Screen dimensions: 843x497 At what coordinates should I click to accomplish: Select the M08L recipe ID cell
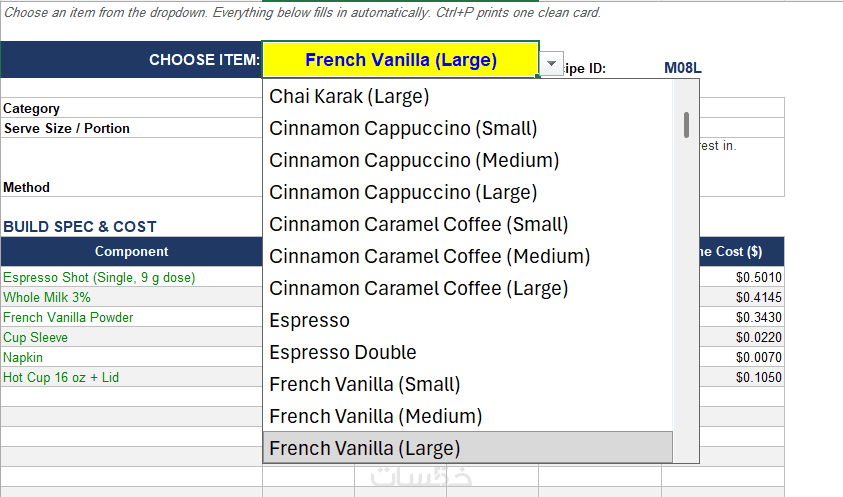click(683, 68)
